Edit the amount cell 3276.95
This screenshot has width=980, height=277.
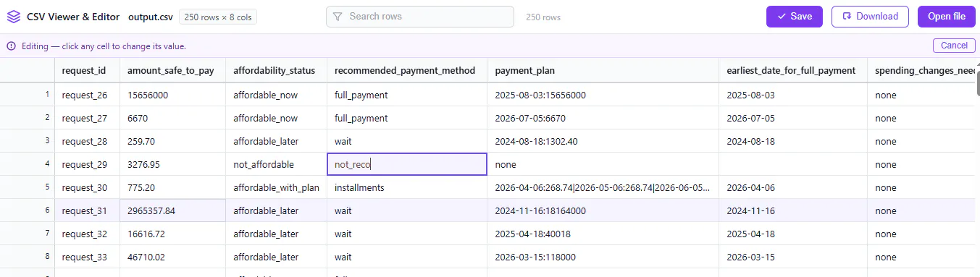[x=173, y=164]
